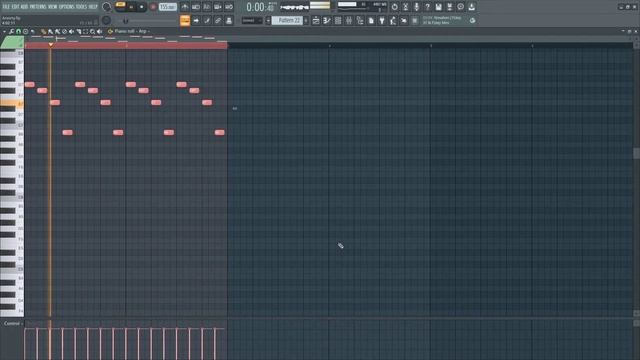
Task: Adjust the master volume knob
Action: click(x=107, y=7)
